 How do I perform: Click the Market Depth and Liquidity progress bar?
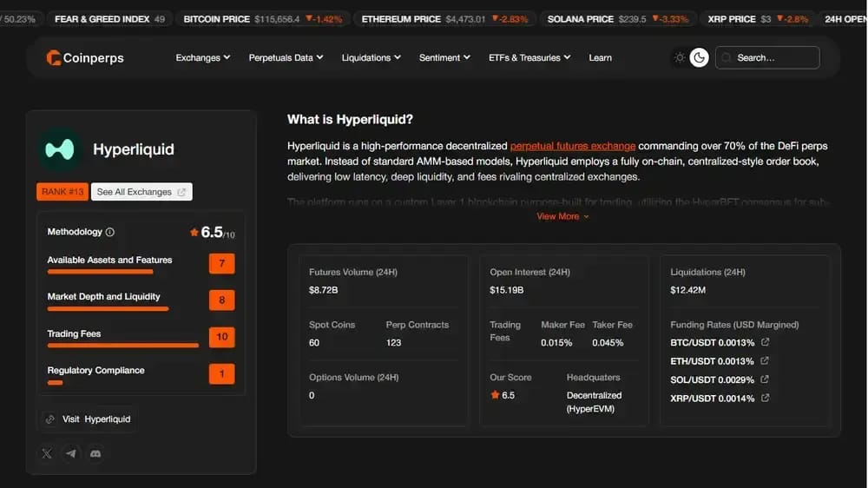click(x=108, y=308)
